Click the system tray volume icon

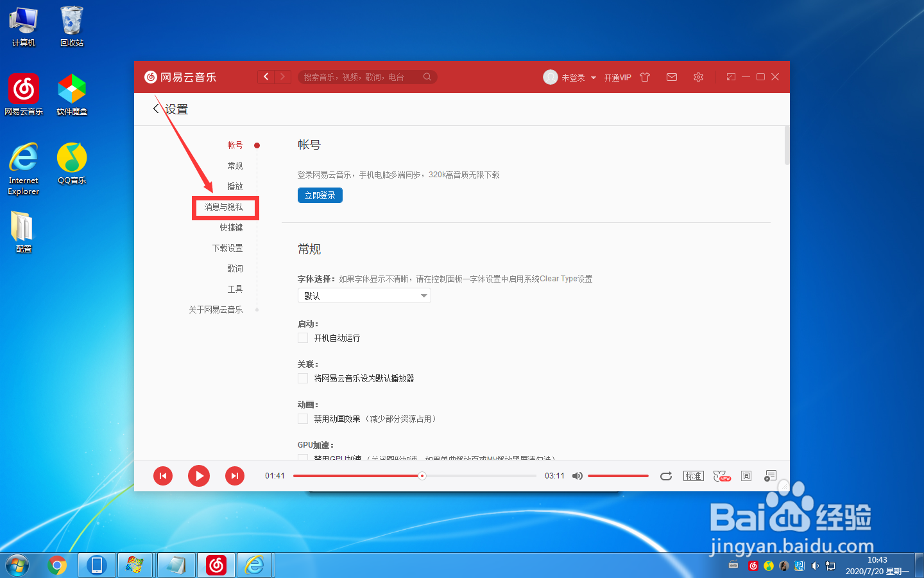(815, 566)
